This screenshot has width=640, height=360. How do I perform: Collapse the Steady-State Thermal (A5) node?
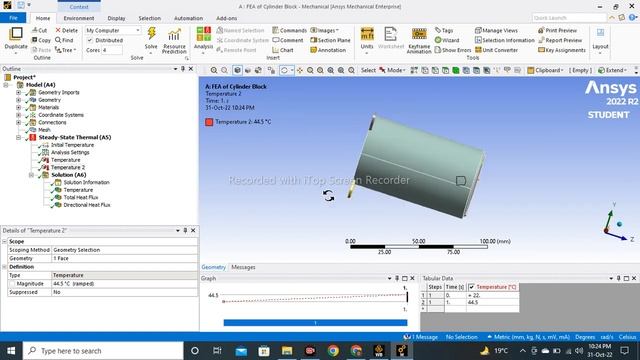click(x=18, y=138)
